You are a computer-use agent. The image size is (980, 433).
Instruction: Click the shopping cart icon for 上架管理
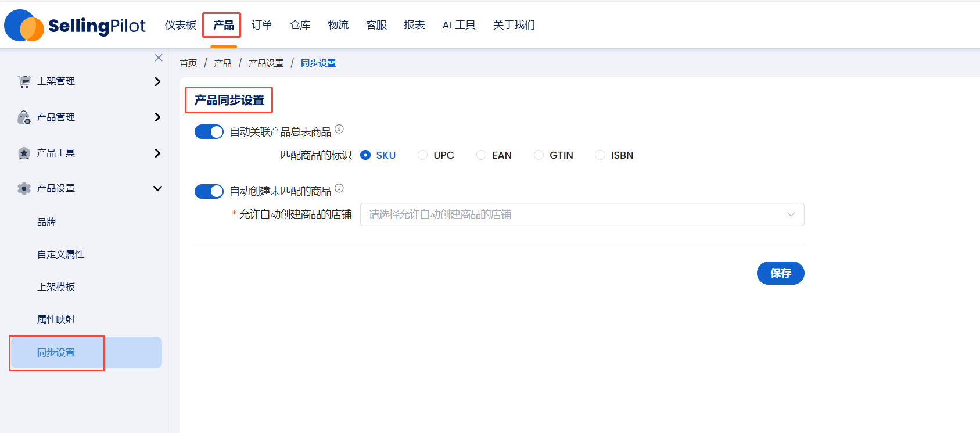[24, 82]
